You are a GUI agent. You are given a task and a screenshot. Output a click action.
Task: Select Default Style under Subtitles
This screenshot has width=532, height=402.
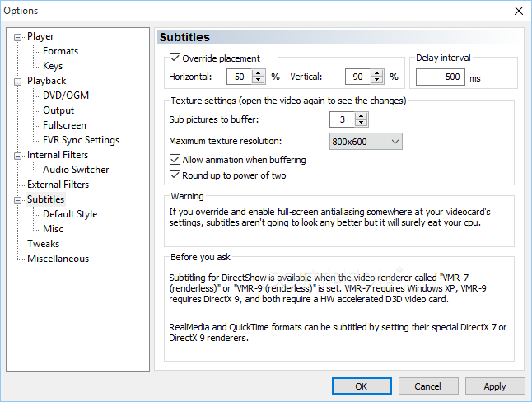click(x=70, y=214)
